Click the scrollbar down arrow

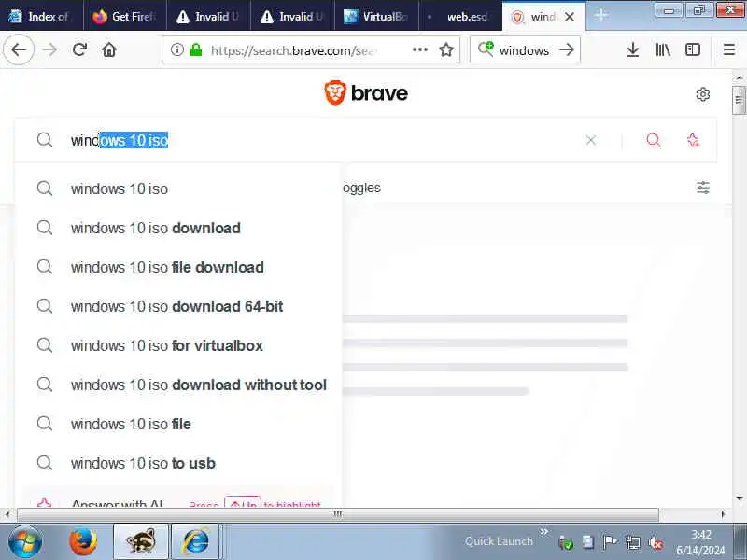[x=739, y=499]
